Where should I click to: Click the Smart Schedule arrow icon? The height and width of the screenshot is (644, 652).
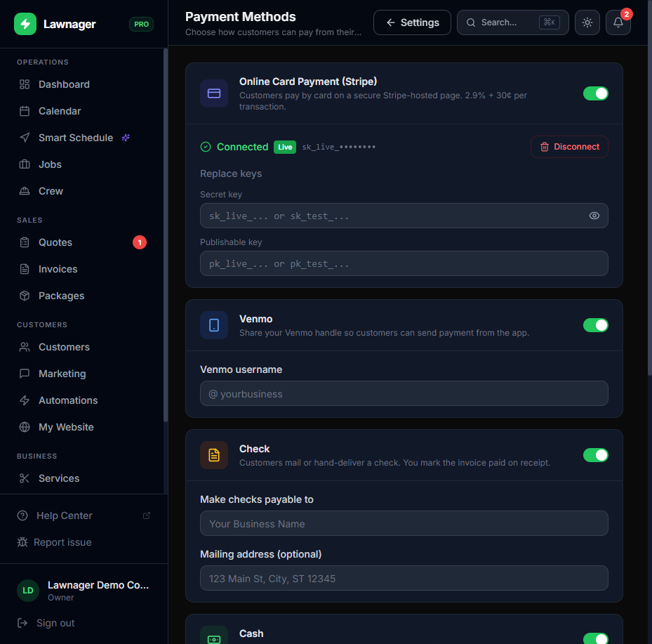(25, 138)
